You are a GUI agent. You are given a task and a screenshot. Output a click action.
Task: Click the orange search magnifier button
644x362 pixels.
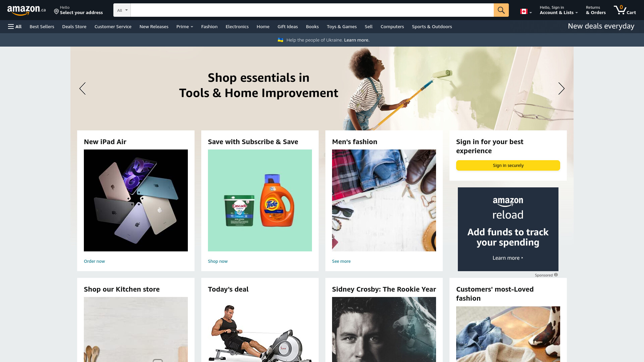pyautogui.click(x=501, y=10)
